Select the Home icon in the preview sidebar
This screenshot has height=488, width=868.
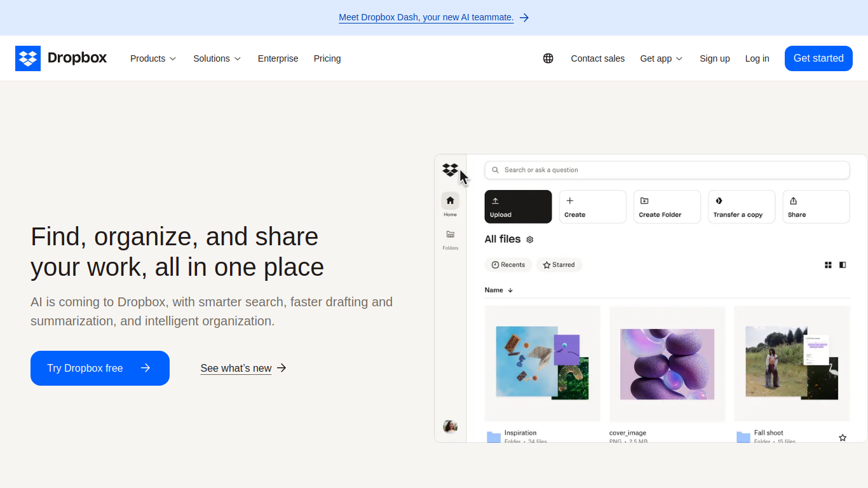(x=451, y=201)
